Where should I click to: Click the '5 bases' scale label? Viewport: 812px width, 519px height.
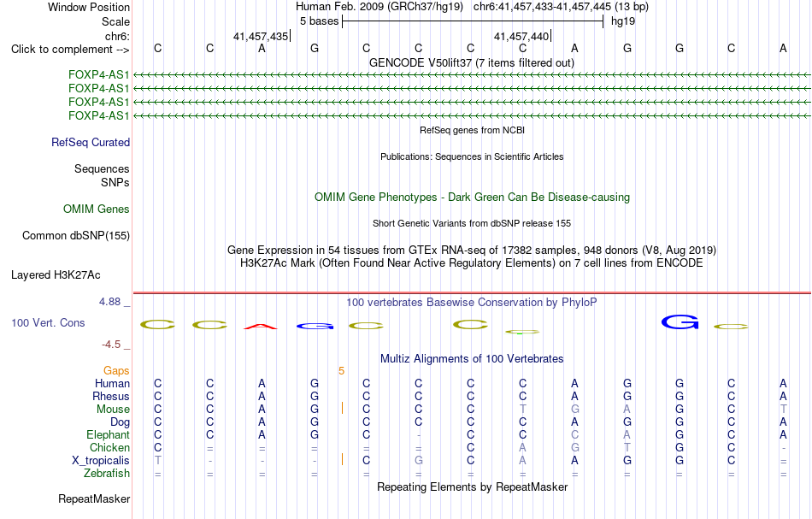pyautogui.click(x=319, y=21)
